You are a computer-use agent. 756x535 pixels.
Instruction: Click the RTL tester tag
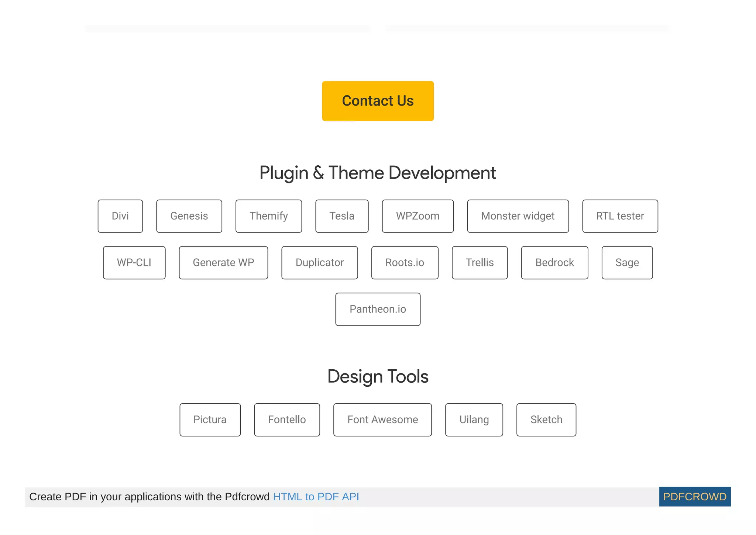[620, 216]
